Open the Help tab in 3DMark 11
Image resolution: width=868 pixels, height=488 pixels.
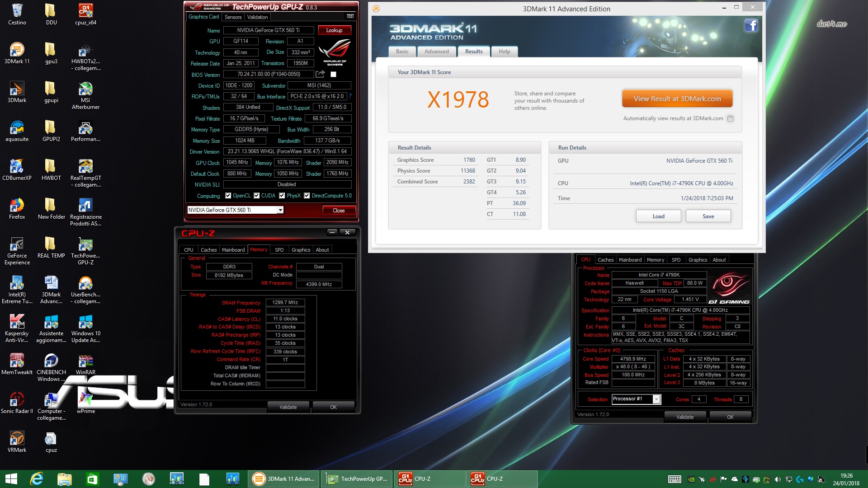[504, 52]
